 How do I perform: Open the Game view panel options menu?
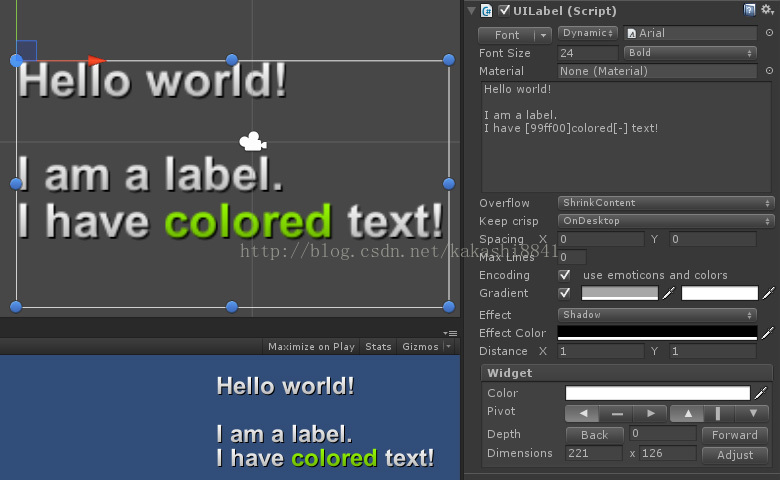pos(450,333)
